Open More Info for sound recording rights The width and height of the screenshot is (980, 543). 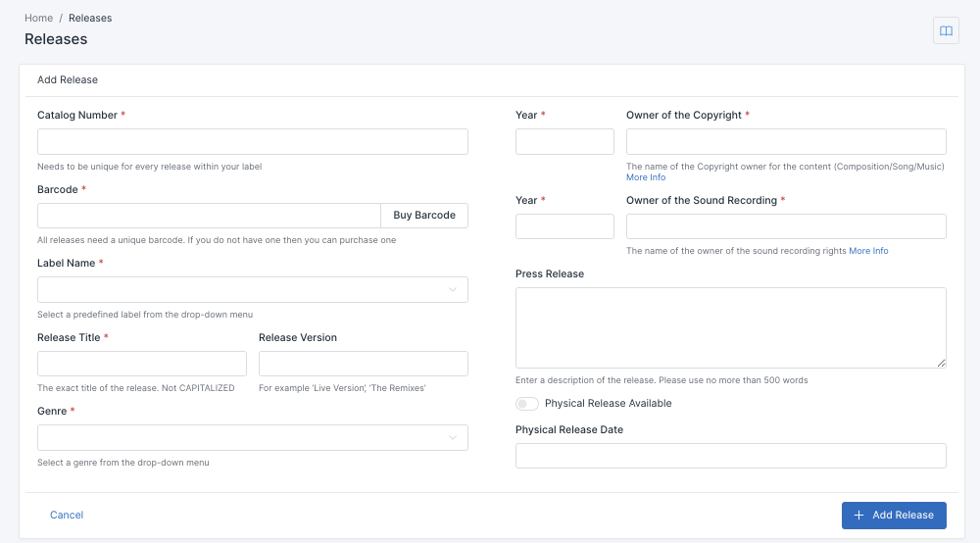pos(868,251)
